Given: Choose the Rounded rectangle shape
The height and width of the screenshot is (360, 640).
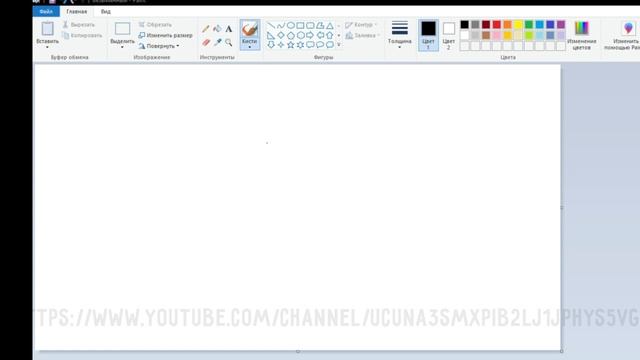Looking at the screenshot, I should pos(310,26).
